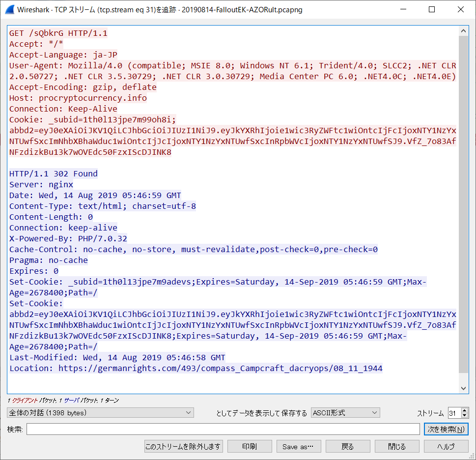Click the 'Date: Wed, 14 Aug 2019 05:46:59 GMT' line
Screen dimensions: 476x460
click(x=95, y=195)
